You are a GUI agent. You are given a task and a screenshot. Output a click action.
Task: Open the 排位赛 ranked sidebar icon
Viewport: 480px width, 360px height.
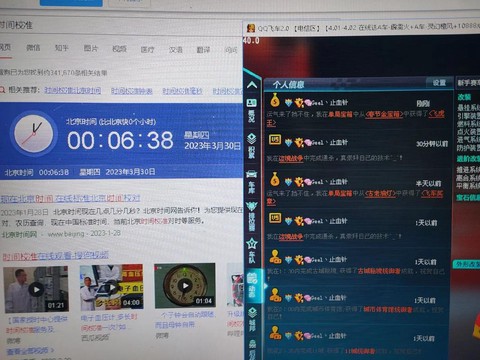(x=252, y=216)
